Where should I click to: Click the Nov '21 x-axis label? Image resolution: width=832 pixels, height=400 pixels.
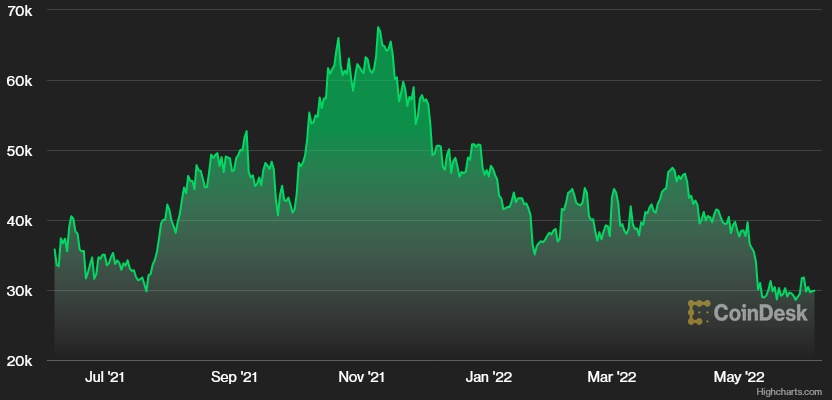click(362, 377)
